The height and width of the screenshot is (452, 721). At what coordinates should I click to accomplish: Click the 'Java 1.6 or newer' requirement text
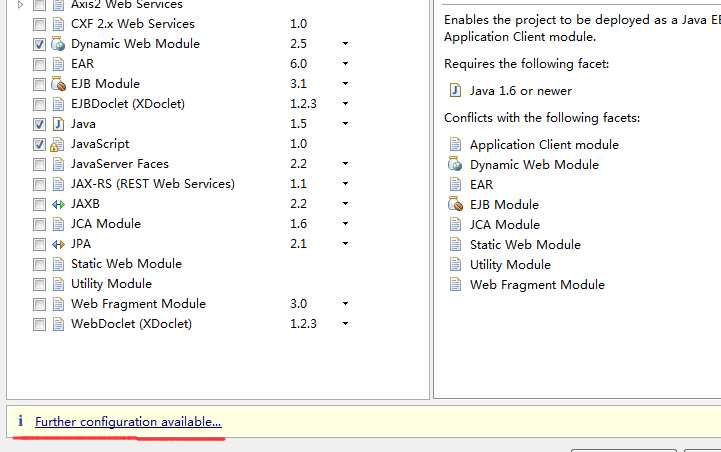click(521, 91)
